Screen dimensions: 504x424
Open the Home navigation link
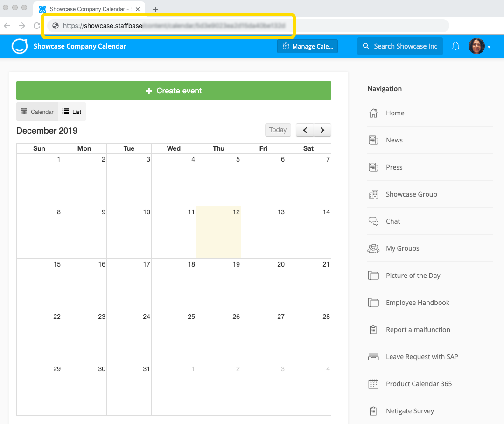(x=395, y=113)
